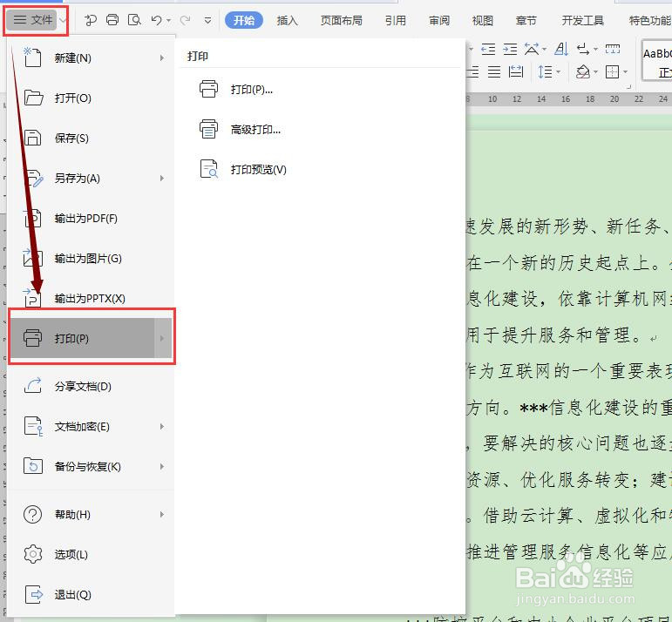Select 输出为图片(G) menu entry
Screen dimensions: 672x622
point(91,259)
